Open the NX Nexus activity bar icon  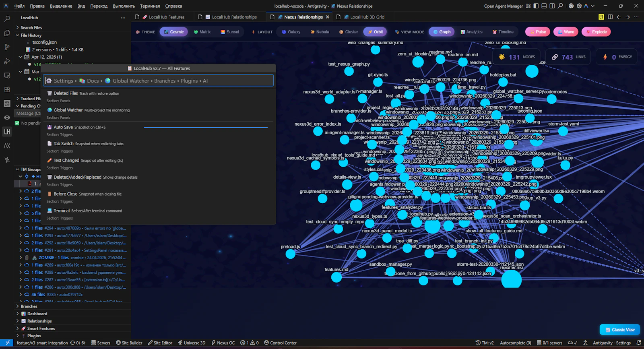(7, 146)
